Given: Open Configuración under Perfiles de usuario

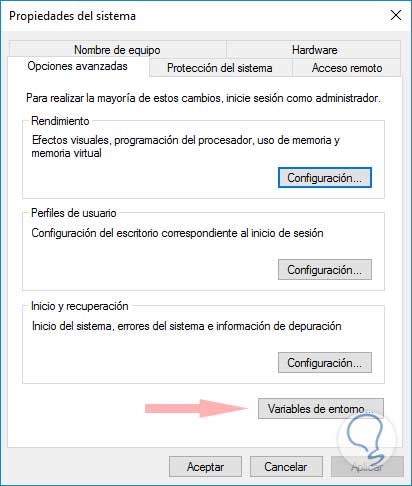Looking at the screenshot, I should pos(325,270).
